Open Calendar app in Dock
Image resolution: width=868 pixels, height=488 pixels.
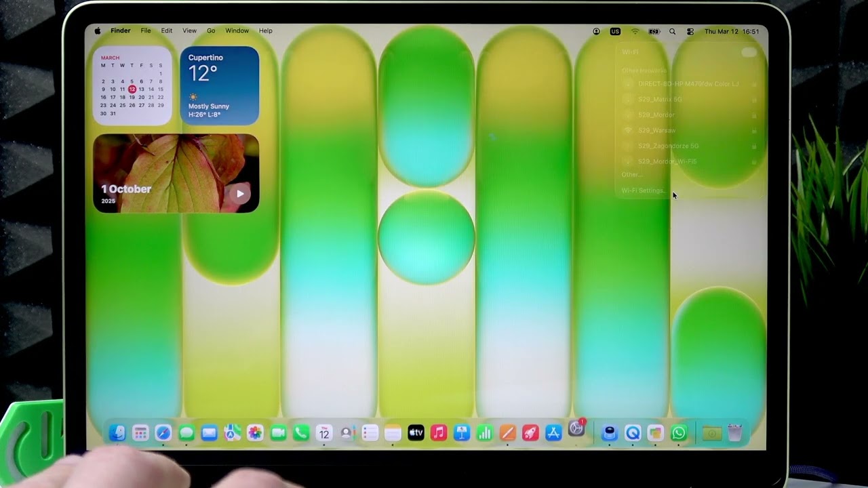click(324, 432)
